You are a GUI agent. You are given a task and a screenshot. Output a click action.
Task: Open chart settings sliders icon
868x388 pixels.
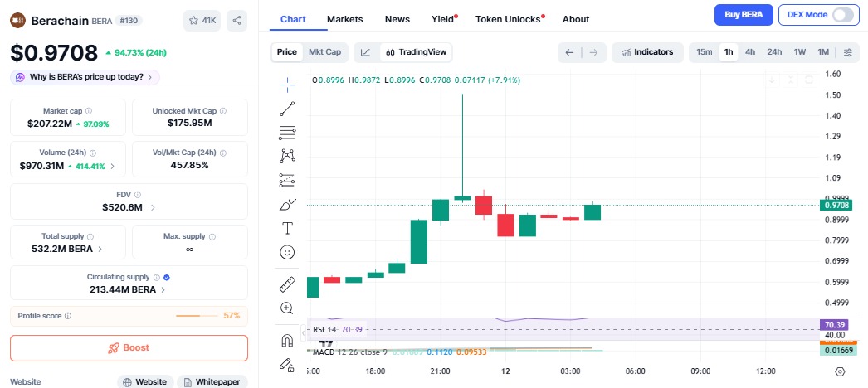coord(847,52)
